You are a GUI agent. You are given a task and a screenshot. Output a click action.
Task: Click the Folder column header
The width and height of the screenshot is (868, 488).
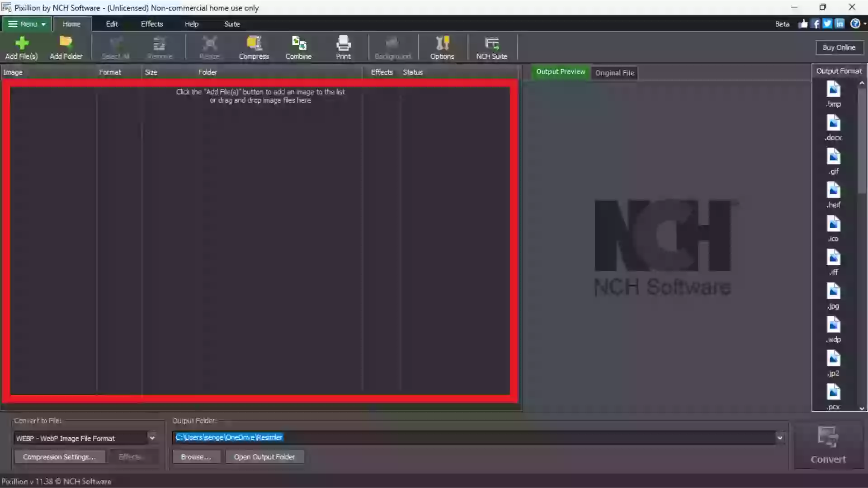[279, 72]
